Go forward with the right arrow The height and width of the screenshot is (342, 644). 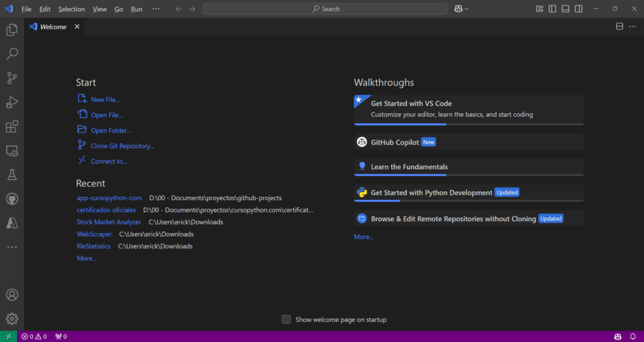click(x=192, y=9)
